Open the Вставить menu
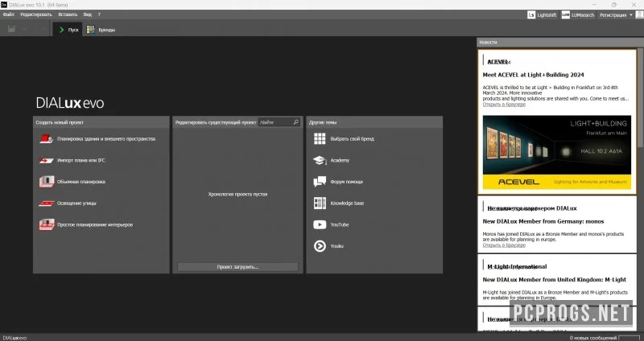644x341 pixels. pyautogui.click(x=68, y=14)
